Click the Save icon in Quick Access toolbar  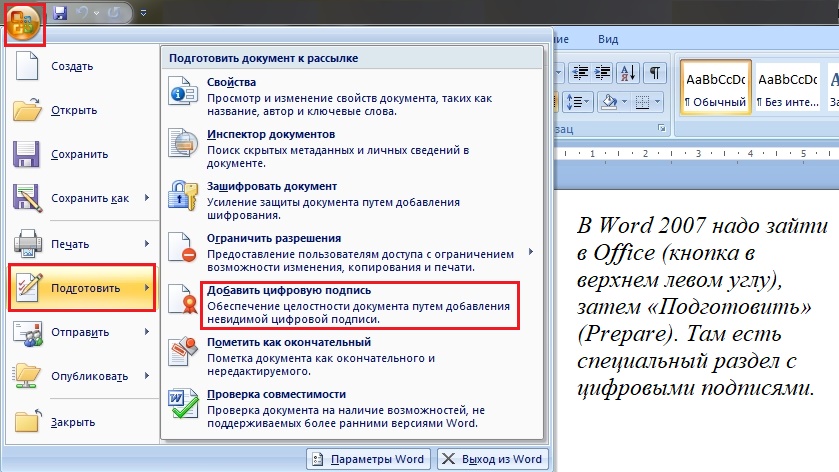59,13
